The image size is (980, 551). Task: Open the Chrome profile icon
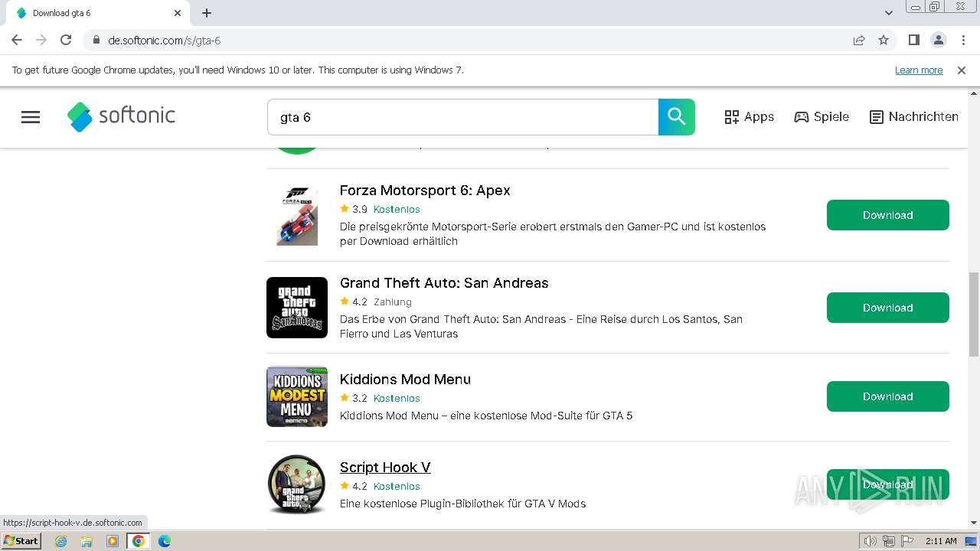[938, 40]
